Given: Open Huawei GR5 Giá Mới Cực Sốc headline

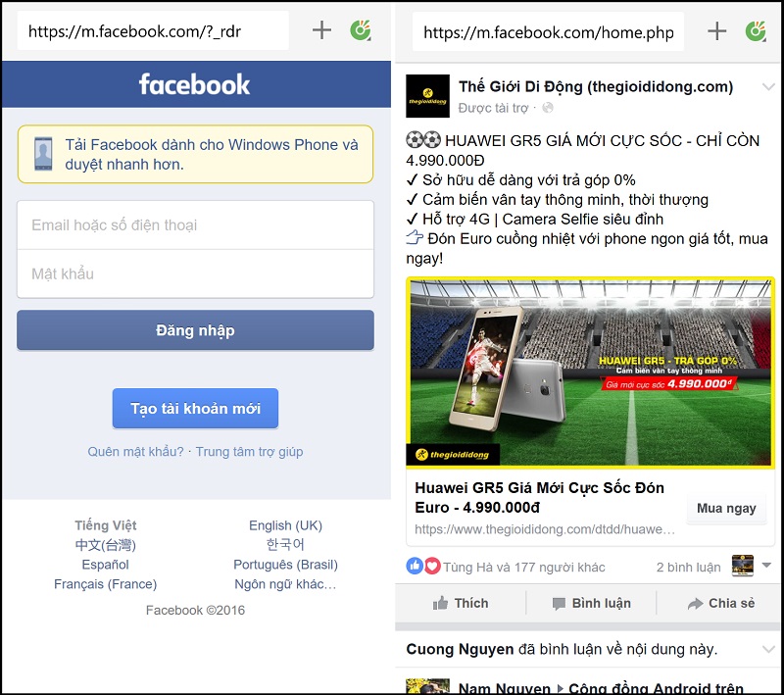Looking at the screenshot, I should click(540, 498).
